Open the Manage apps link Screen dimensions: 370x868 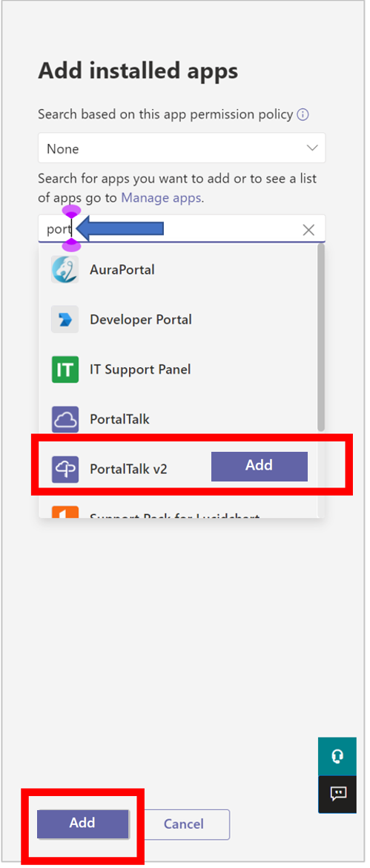(x=161, y=197)
